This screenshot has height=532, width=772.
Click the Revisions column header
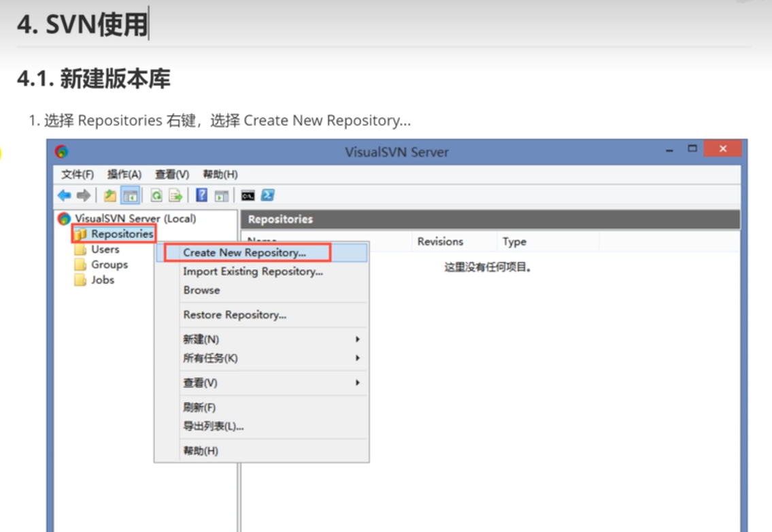(440, 242)
